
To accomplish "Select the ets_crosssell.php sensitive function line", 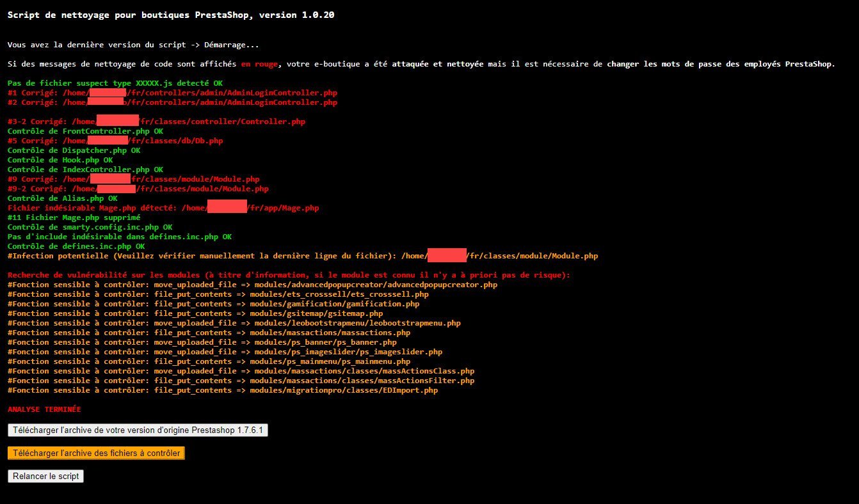I will click(x=218, y=294).
